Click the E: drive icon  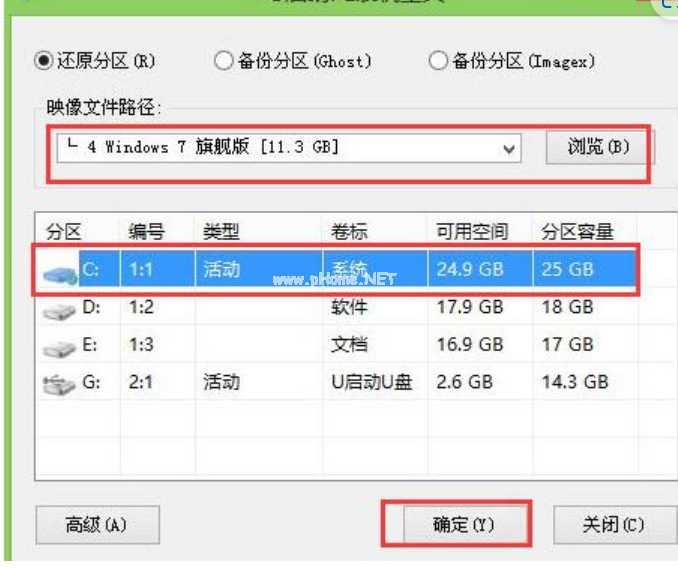click(x=59, y=346)
